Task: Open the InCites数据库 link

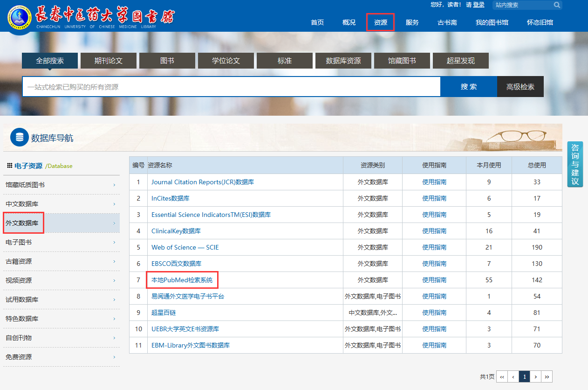Action: pos(171,198)
